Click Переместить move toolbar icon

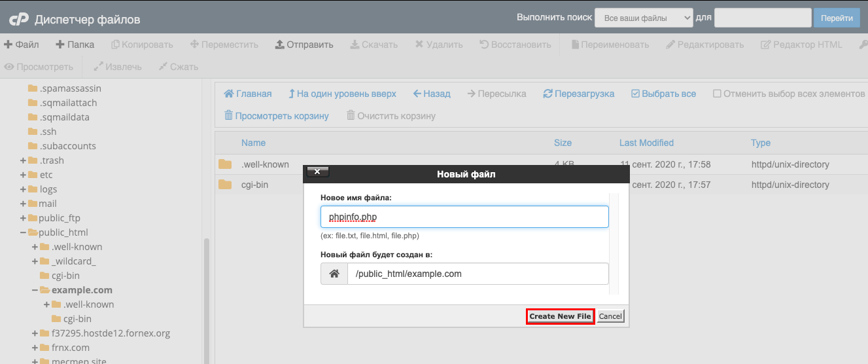tap(224, 45)
